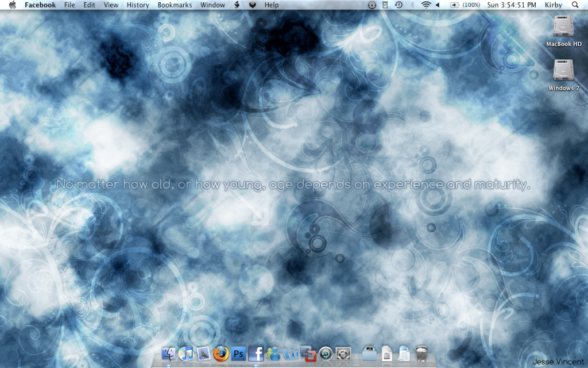This screenshot has width=588, height=368.
Task: Open the Time Machine menu bar icon
Action: 399,5
